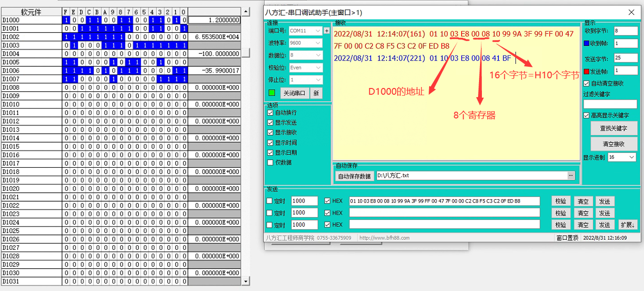The height and width of the screenshot is (291, 644).
Task: Click the plus icon beside the COM11 port
Action: (x=327, y=31)
